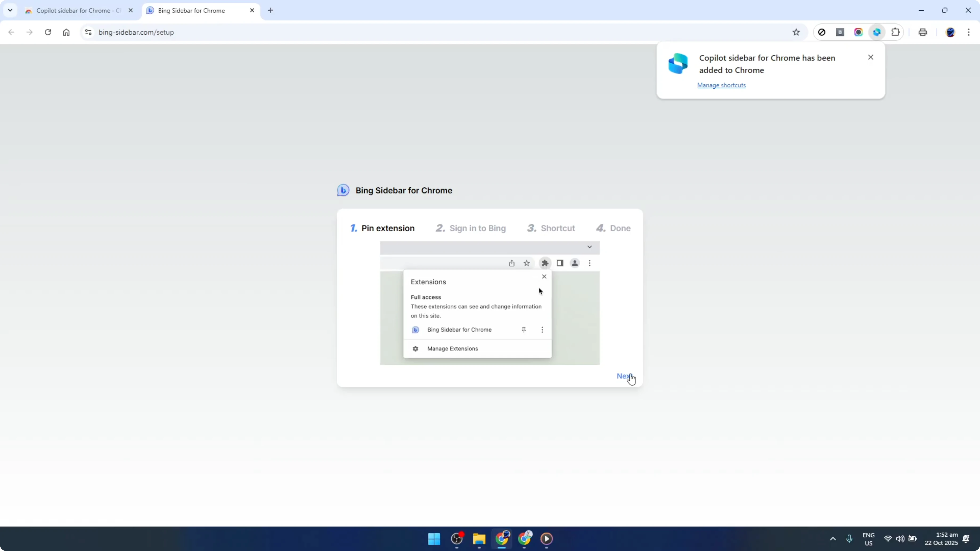The image size is (980, 551).
Task: Open the Chrome profile avatar
Action: tap(950, 32)
